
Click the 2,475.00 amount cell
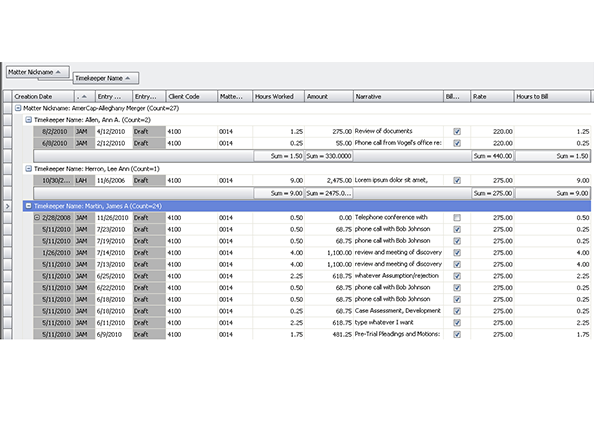329,180
